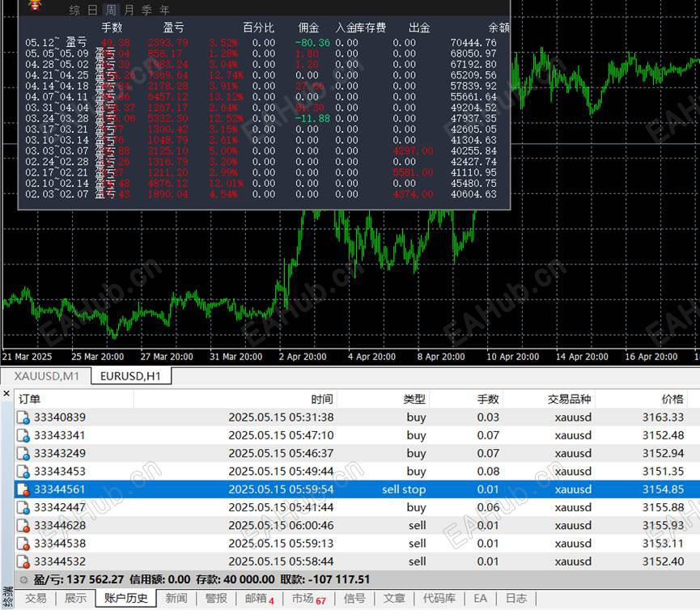The image size is (700, 610).
Task: Select order row 33340839
Action: [x=357, y=417]
